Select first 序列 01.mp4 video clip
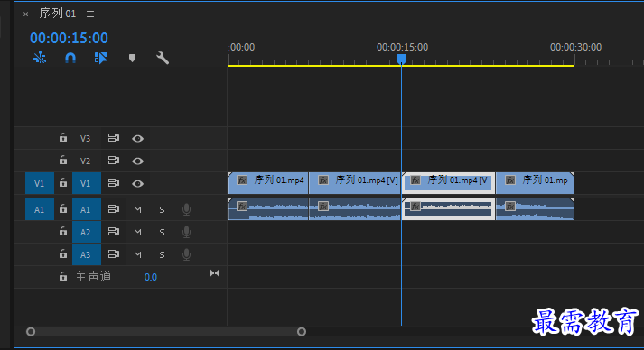Image resolution: width=644 pixels, height=350 pixels. 267,183
